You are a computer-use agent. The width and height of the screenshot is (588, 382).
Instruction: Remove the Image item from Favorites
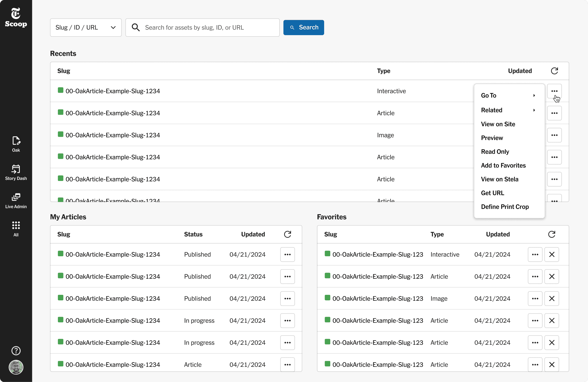click(552, 299)
